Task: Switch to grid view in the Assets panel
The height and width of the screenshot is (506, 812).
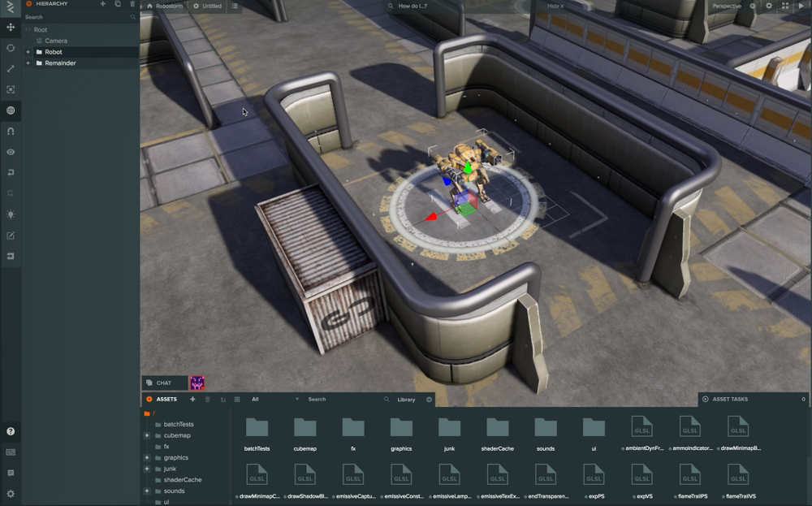Action: click(x=238, y=399)
